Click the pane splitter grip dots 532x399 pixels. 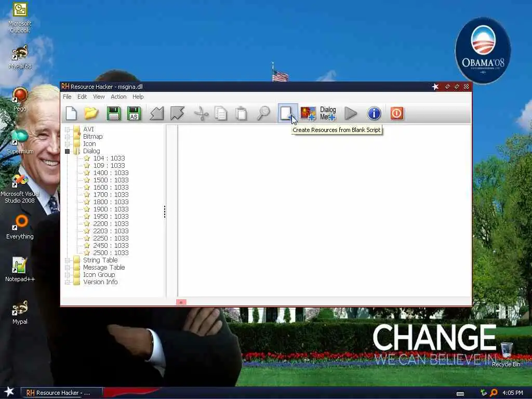pos(165,212)
